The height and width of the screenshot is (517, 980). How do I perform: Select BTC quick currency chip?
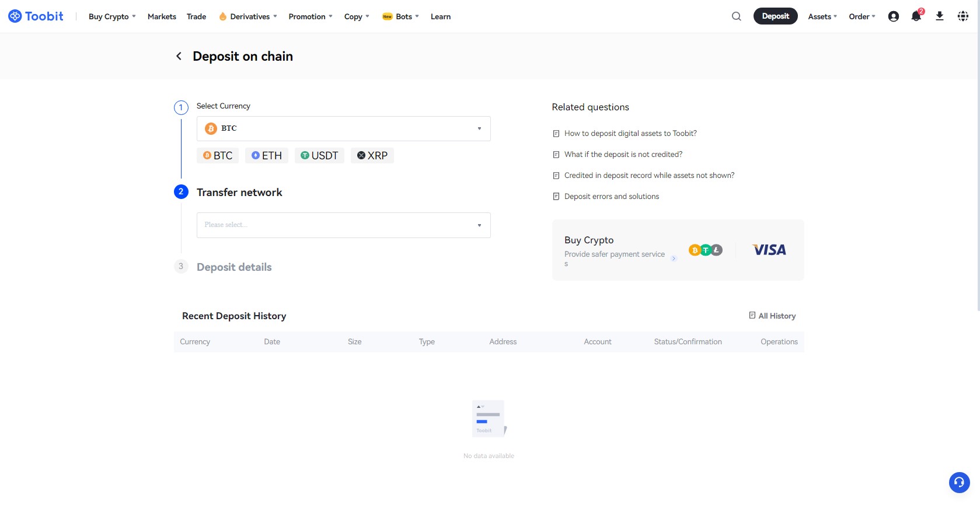[x=218, y=155]
